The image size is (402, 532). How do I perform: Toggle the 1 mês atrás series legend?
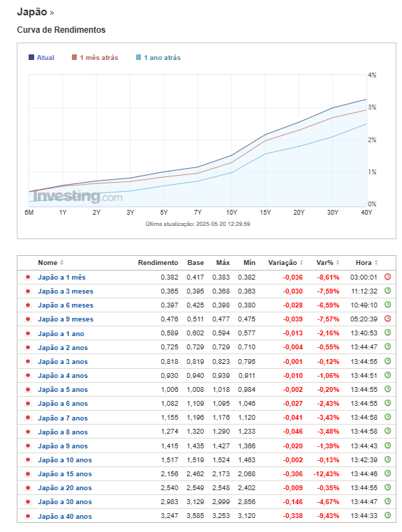[95, 57]
